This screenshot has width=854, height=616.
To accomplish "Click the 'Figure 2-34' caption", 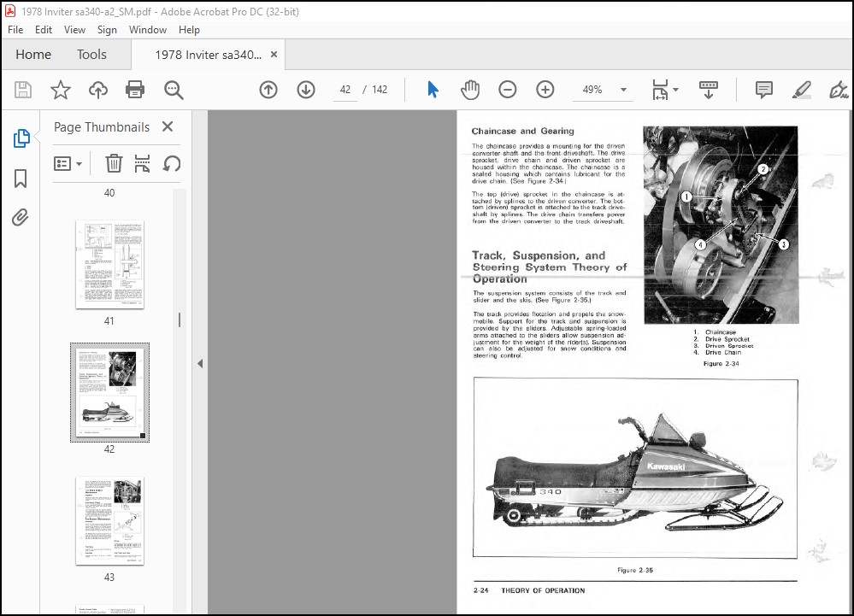I will pos(721,363).
